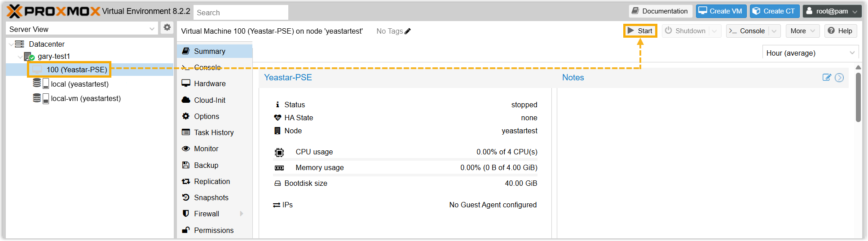
Task: Click the Proxmox logo
Action: [53, 11]
